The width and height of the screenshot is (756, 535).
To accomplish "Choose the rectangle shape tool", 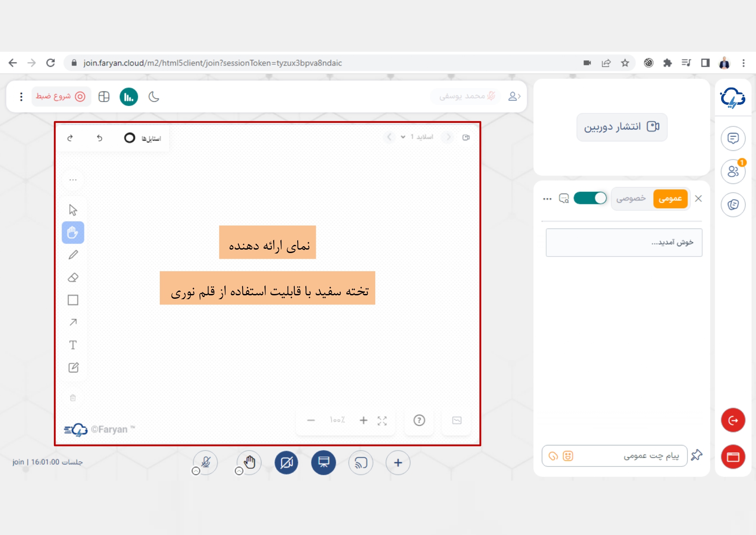I will click(x=73, y=300).
